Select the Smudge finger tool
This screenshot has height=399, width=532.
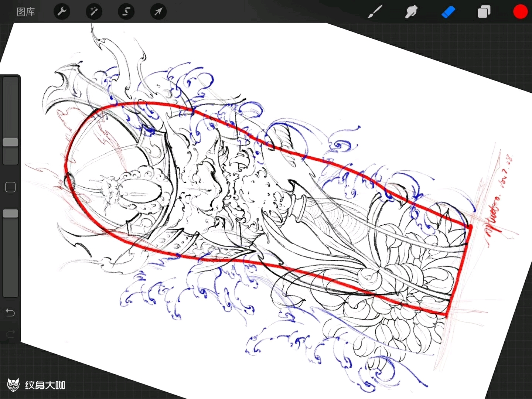411,12
